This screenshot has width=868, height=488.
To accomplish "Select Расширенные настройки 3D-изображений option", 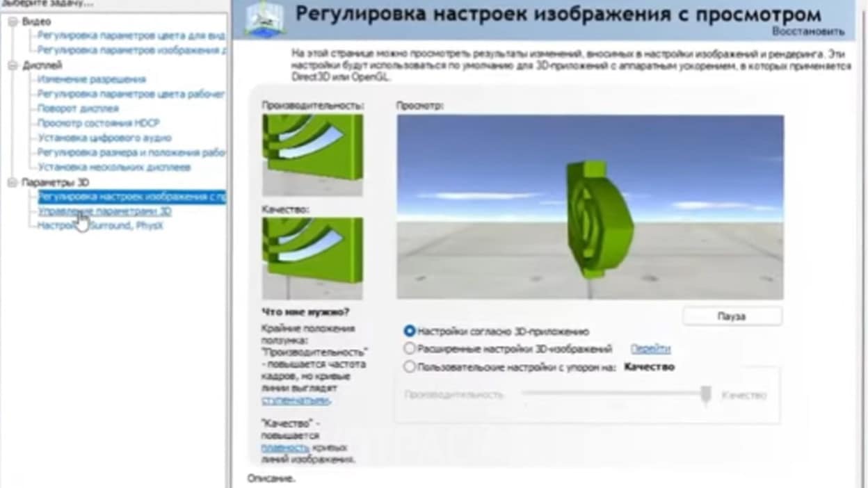I will click(x=410, y=348).
